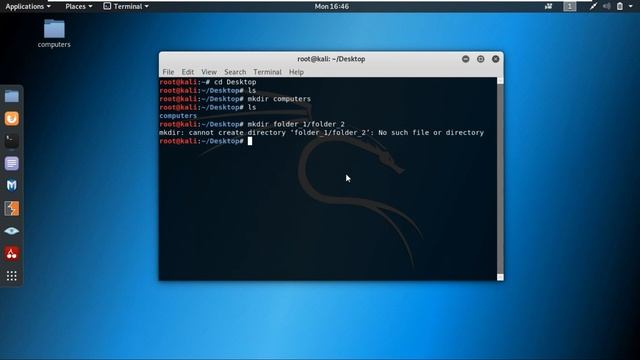Open the Terminal app menu in top bar
The image size is (640, 360).
[x=126, y=7]
